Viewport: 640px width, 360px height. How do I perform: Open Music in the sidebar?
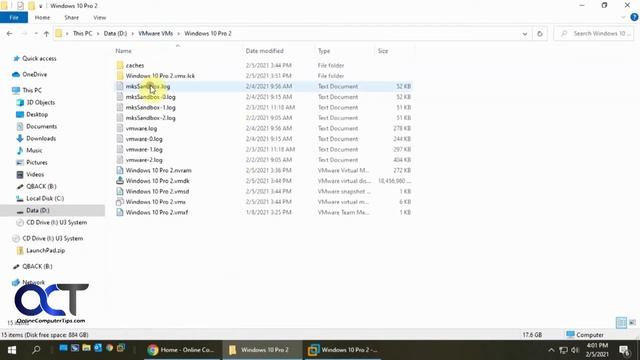34,151
